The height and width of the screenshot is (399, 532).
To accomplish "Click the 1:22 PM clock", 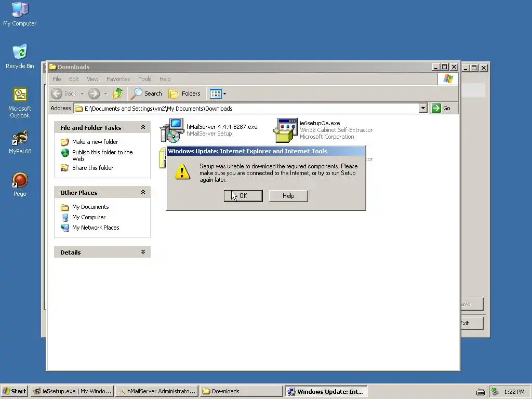I will click(x=514, y=392).
